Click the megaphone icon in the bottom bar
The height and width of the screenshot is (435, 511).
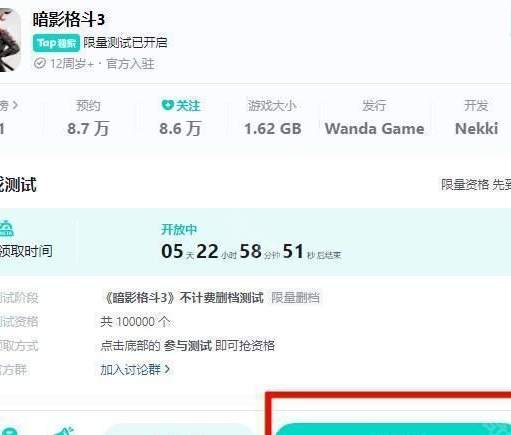pos(64,431)
